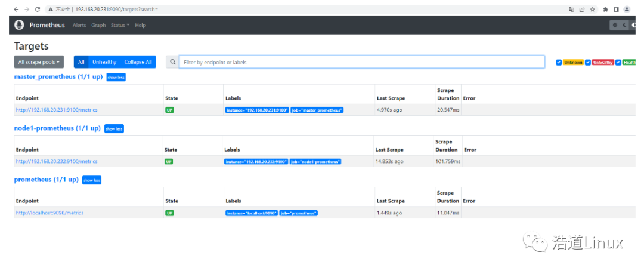Open the All scrape pools dropdown

pyautogui.click(x=39, y=62)
